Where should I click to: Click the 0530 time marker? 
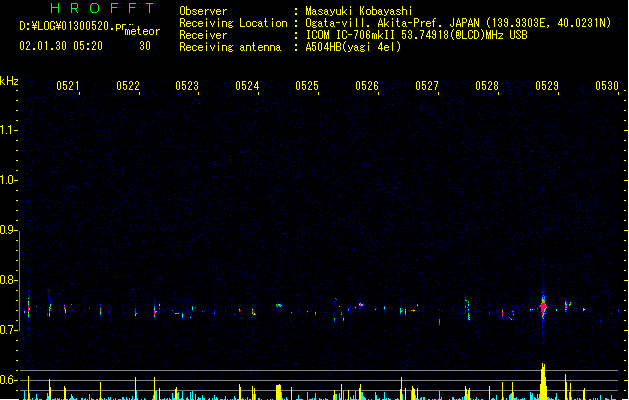[x=607, y=86]
